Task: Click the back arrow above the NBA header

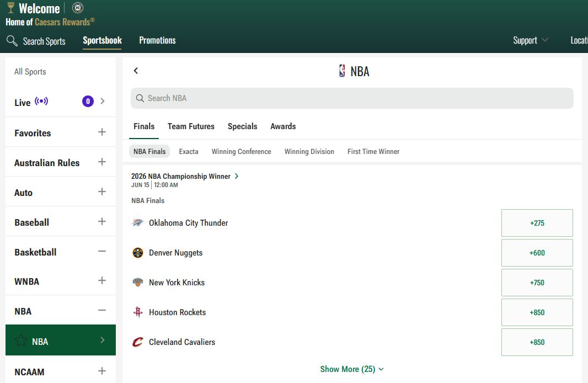Action: pos(136,71)
